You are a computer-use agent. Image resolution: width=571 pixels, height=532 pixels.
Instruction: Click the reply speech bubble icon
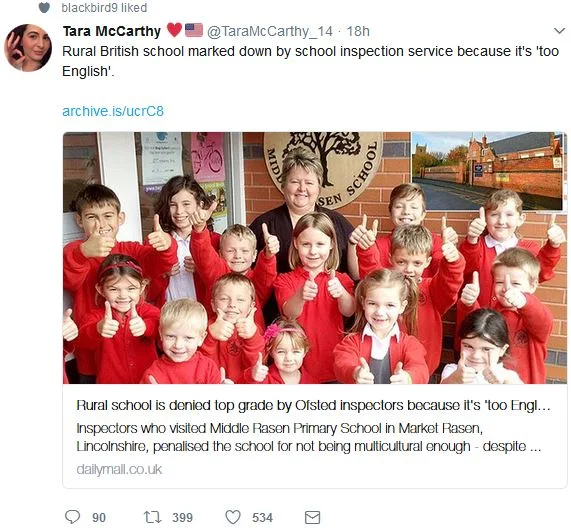[72, 517]
